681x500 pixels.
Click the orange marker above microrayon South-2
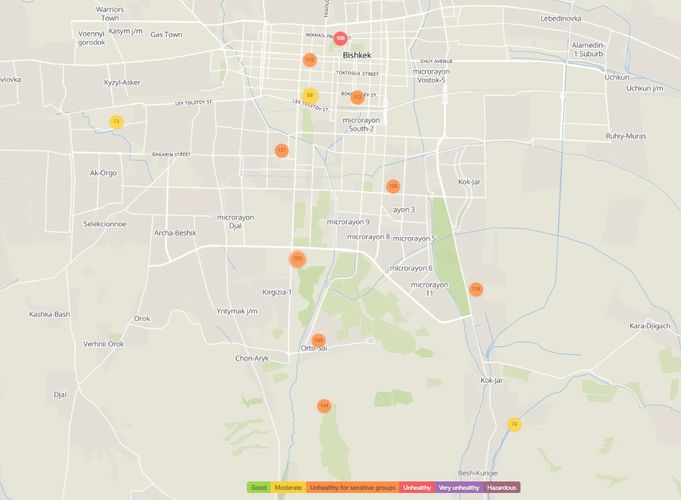[x=357, y=97]
